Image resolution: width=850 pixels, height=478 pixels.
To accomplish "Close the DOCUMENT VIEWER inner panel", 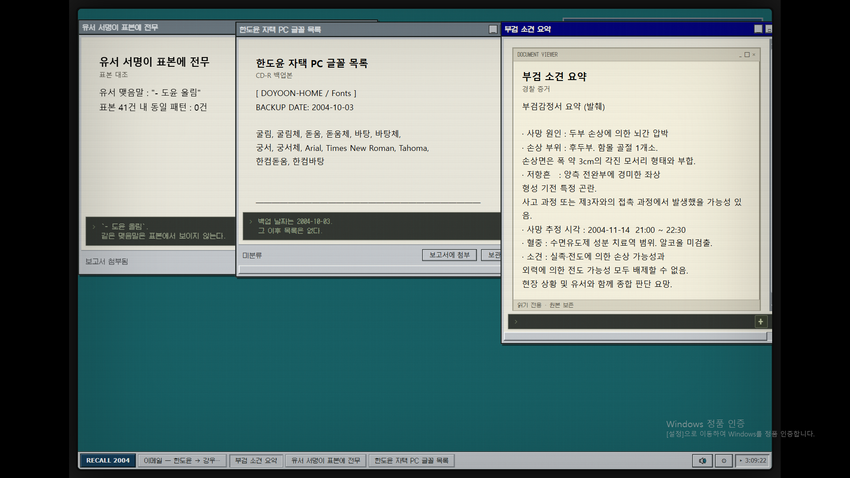I will click(x=754, y=55).
